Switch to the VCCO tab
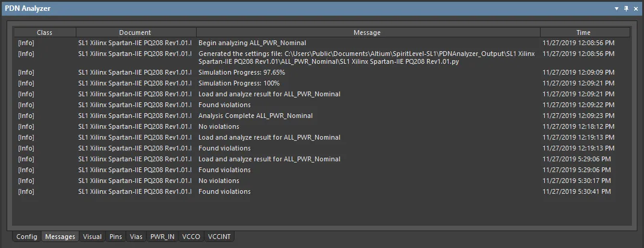 (x=191, y=237)
